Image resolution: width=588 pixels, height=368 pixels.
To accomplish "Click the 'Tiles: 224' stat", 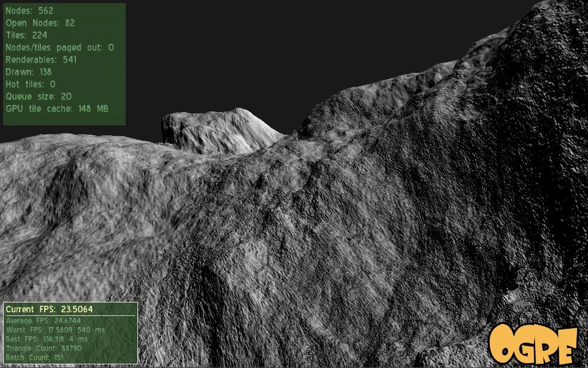I will [26, 35].
